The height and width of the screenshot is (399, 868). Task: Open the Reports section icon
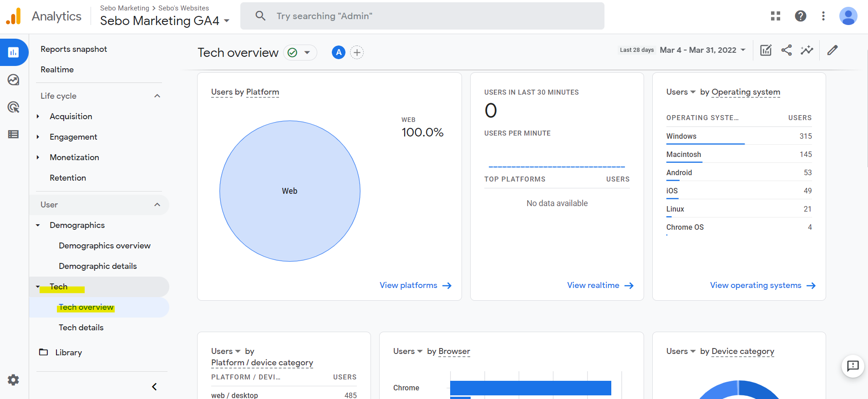point(14,52)
